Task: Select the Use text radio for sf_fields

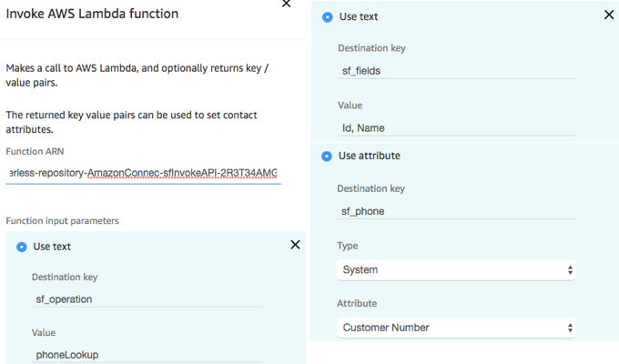Action: 328,17
